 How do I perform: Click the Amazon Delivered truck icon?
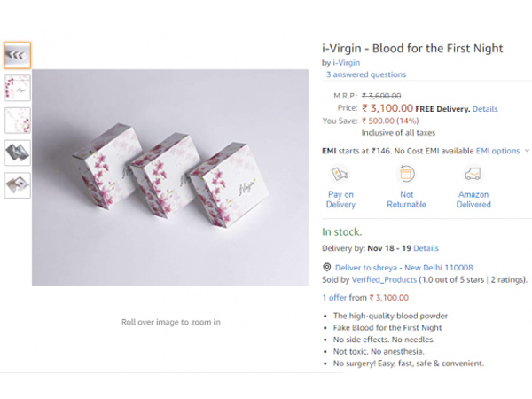473,174
